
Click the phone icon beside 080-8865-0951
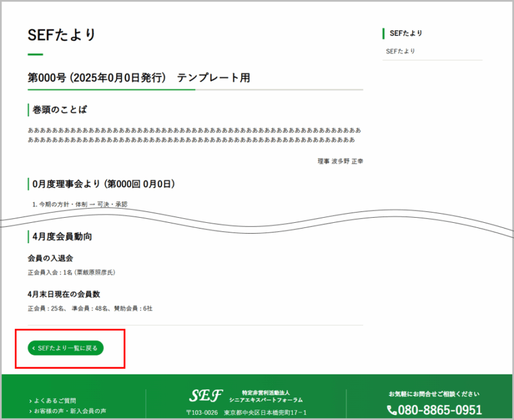[392, 410]
